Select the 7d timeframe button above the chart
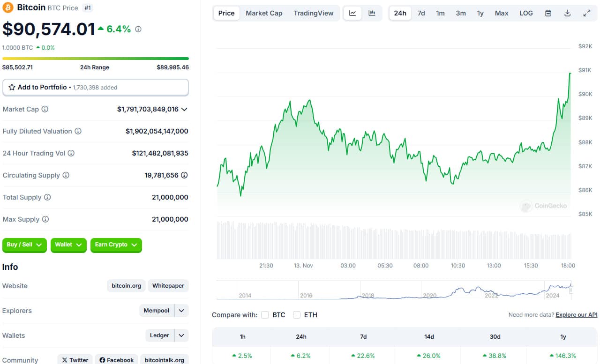Viewport: 600px width, 364px height. pyautogui.click(x=421, y=13)
